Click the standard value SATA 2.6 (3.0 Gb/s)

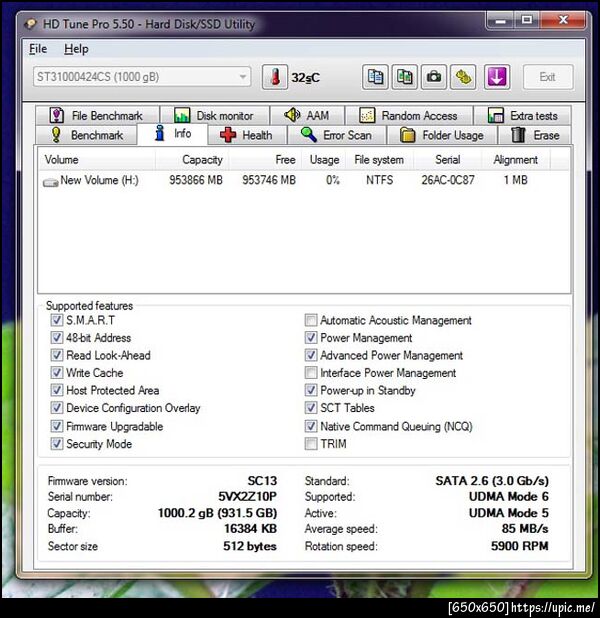(492, 481)
